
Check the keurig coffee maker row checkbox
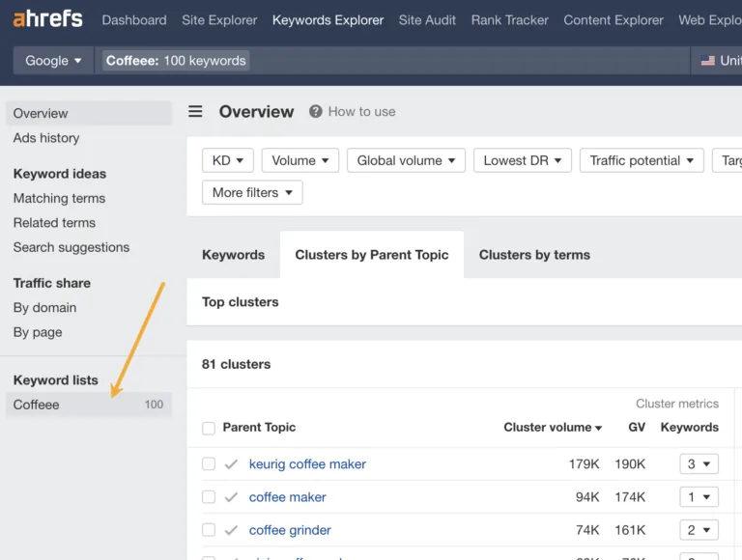209,464
